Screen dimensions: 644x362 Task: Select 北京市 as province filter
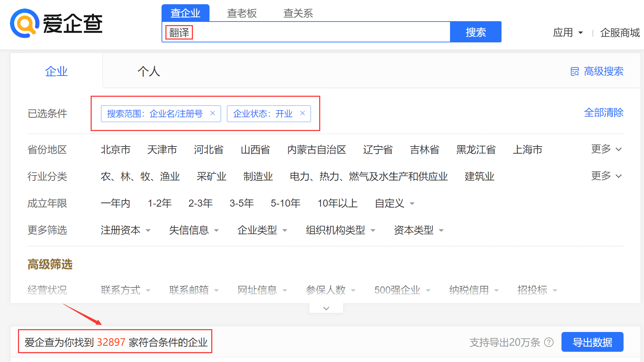[x=116, y=149]
